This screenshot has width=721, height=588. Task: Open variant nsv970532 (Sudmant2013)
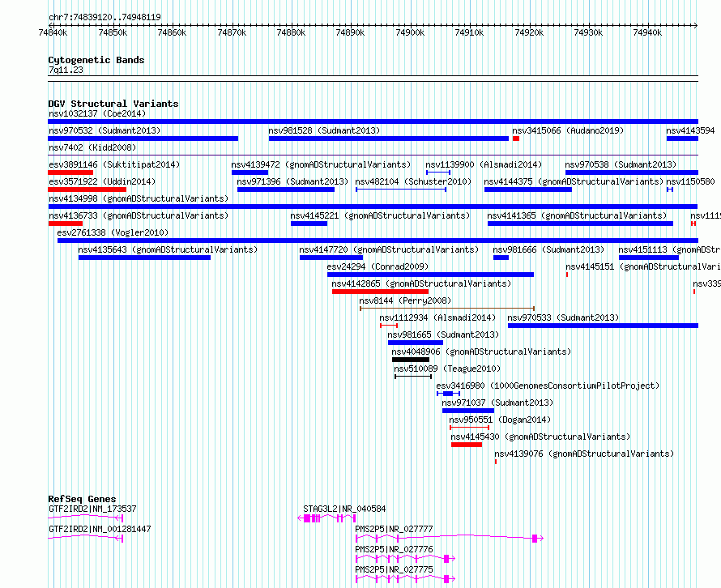tap(105, 130)
